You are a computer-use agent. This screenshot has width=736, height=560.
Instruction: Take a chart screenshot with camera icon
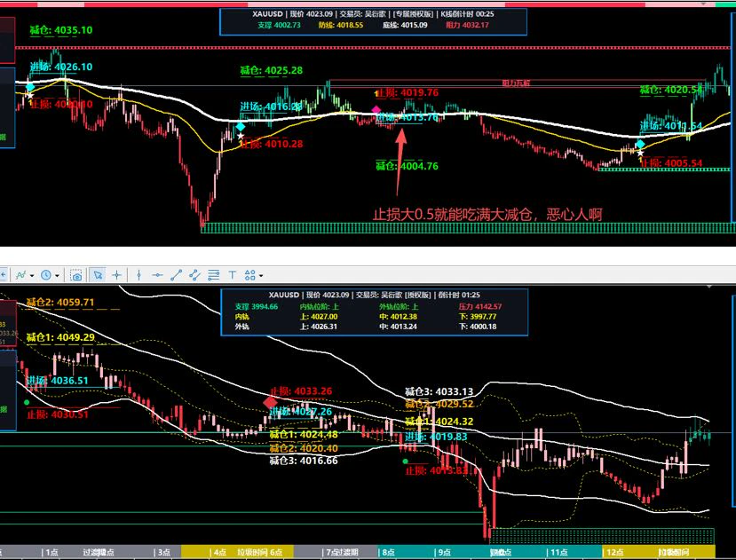(76, 275)
